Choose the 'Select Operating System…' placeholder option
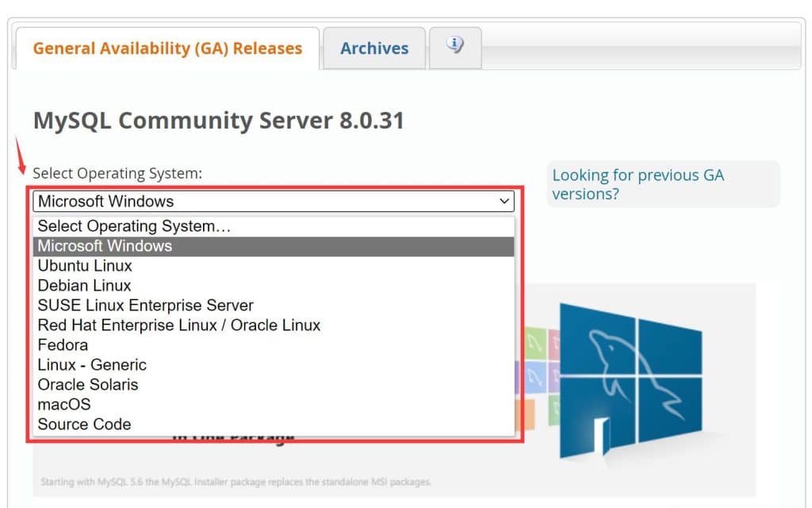Viewport: 812px width, 508px height. click(135, 226)
